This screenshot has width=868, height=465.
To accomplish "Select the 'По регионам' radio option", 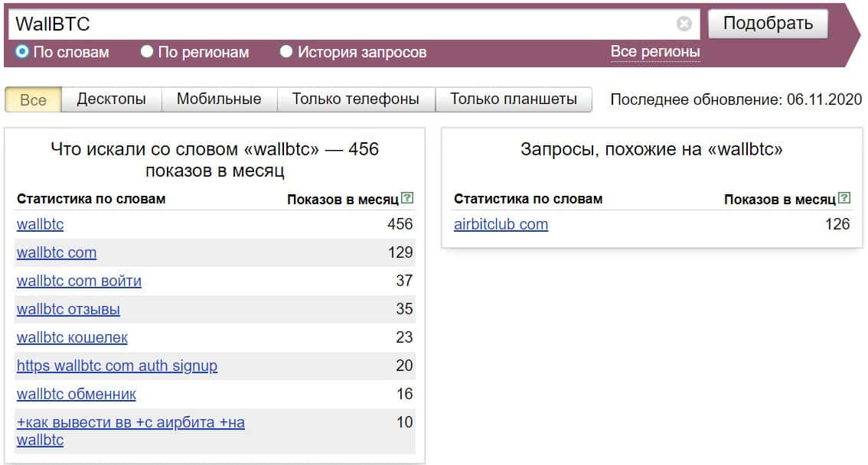I will tap(147, 52).
